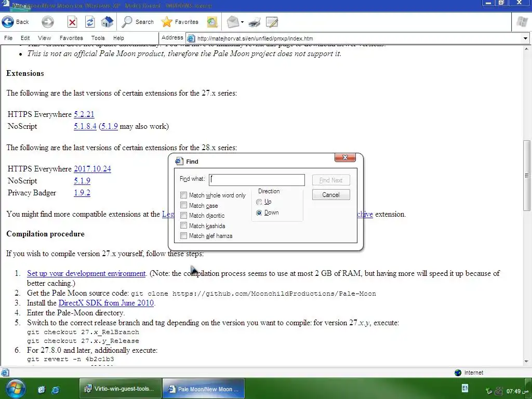Select Pale Moon/New Moon taskbar button
The image size is (532, 399).
(x=204, y=389)
